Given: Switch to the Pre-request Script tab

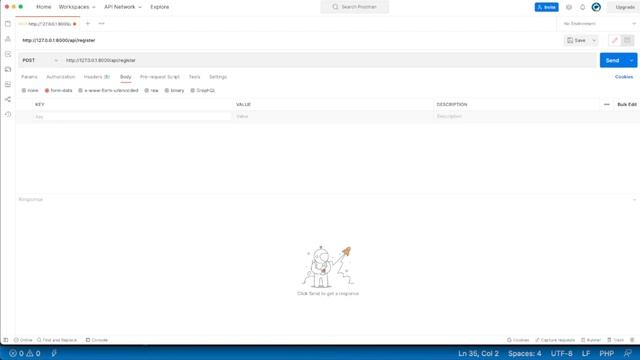Looking at the screenshot, I should point(160,77).
